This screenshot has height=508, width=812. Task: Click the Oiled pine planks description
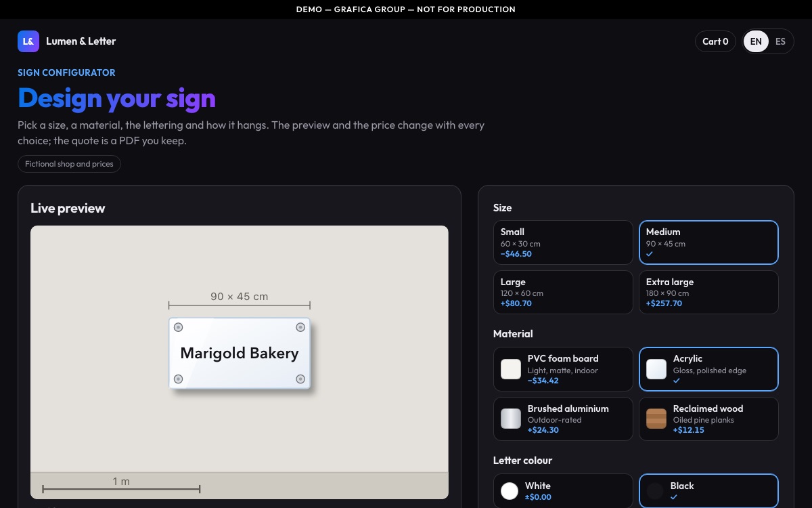coord(704,420)
